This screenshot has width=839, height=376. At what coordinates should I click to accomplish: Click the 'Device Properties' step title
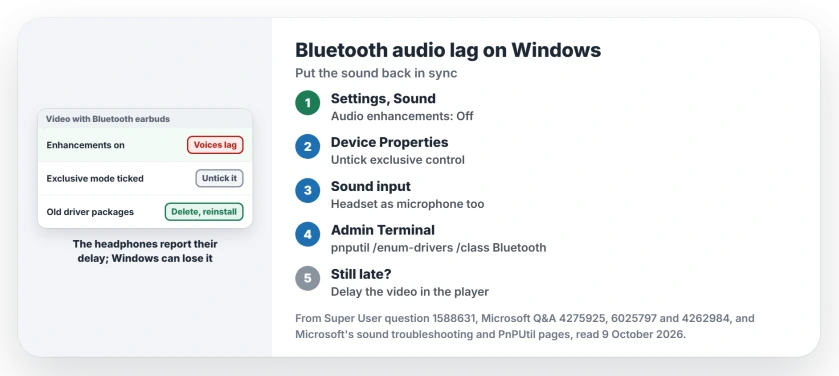click(390, 142)
